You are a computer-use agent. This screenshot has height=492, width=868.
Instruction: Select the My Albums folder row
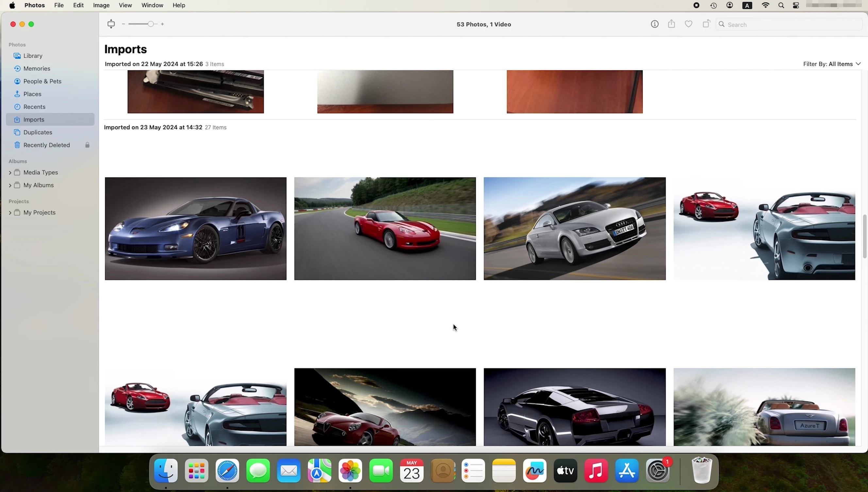50,185
